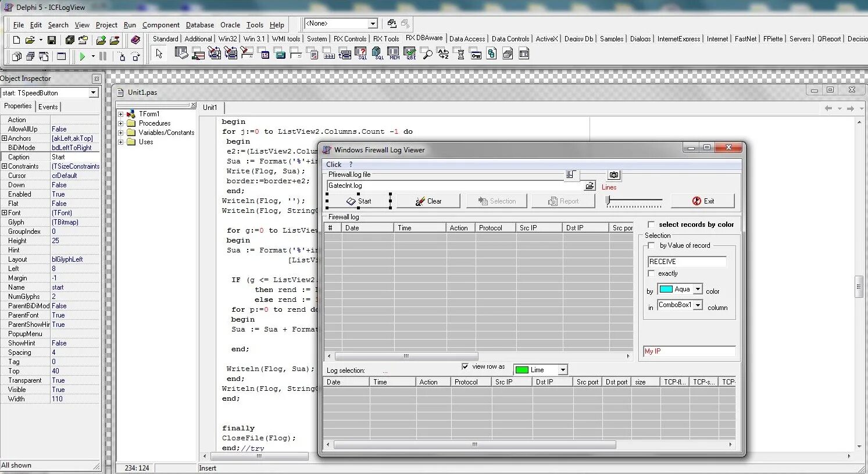Viewport: 868px width, 474px height.
Task: Click the Open file folder icon
Action: tap(30, 40)
